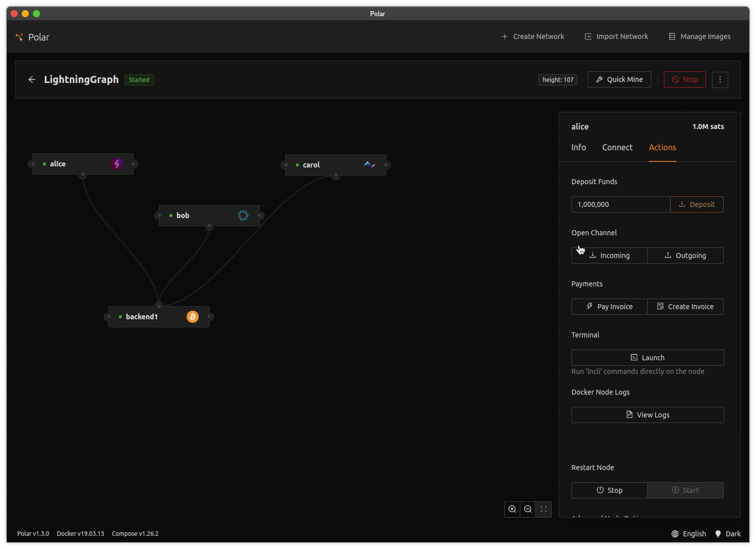Click backend1's bitcoin icon
756x549 pixels.
(x=193, y=317)
